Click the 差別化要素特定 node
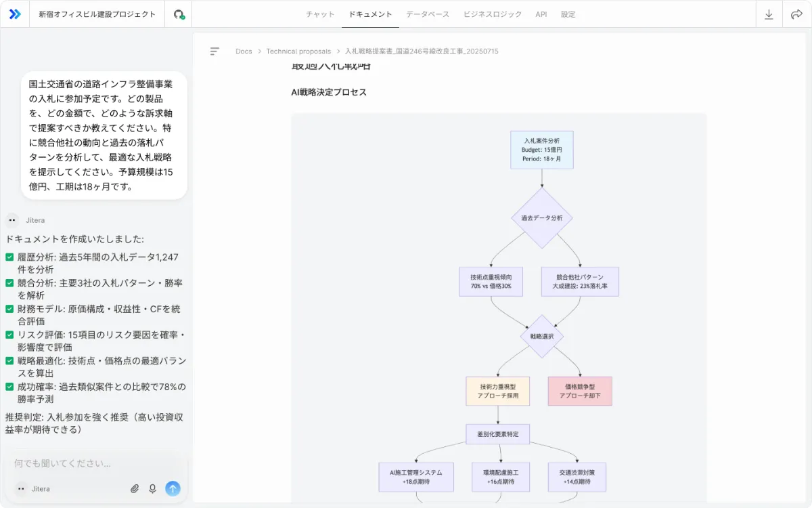 tap(498, 434)
